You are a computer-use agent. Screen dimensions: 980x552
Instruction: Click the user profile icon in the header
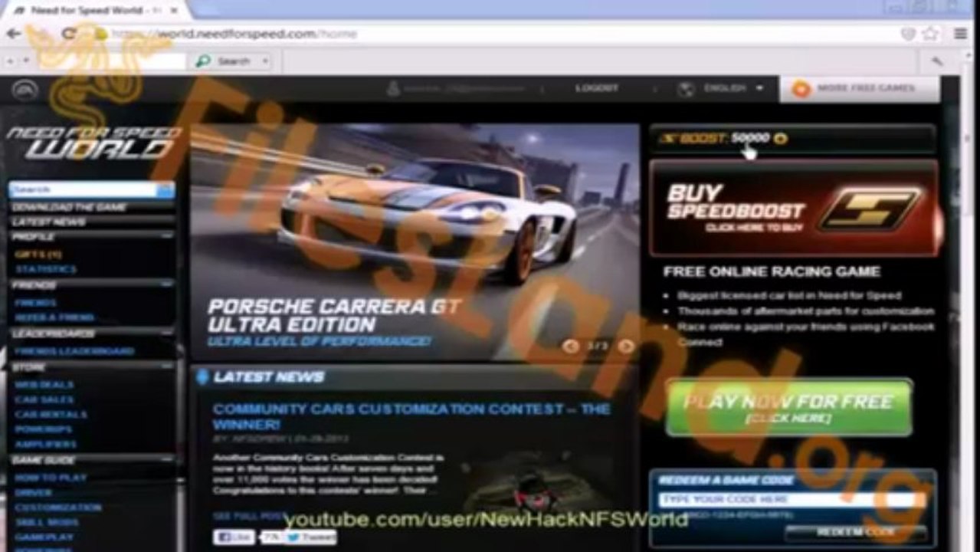pyautogui.click(x=393, y=89)
